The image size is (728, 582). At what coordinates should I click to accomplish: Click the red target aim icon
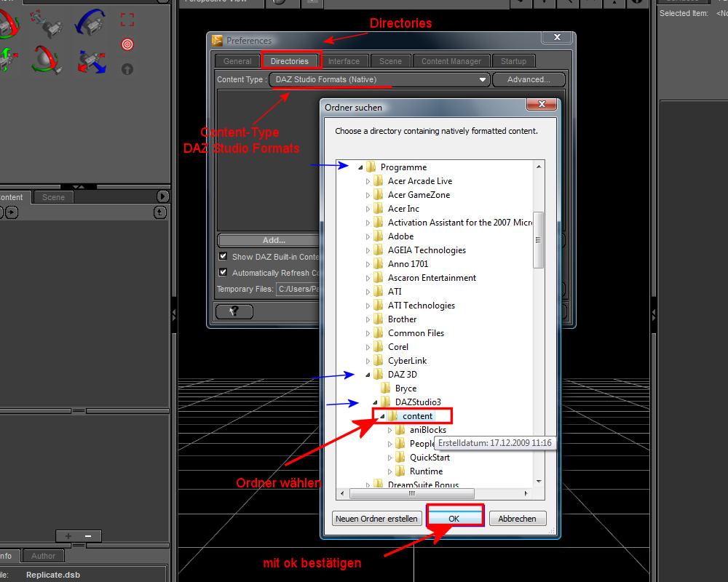[127, 44]
